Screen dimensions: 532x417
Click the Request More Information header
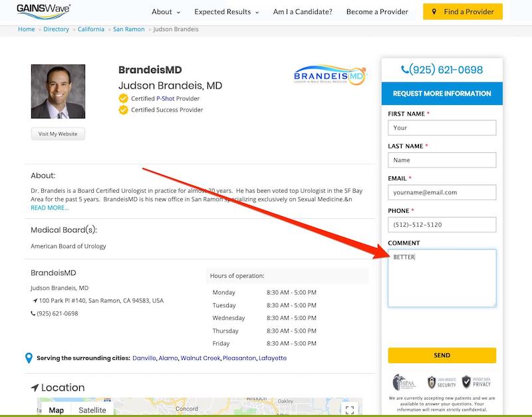coord(442,93)
